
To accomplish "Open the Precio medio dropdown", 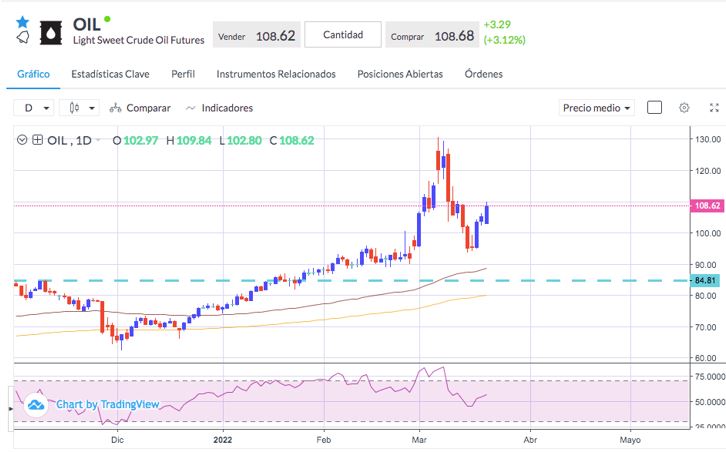I will [x=596, y=108].
